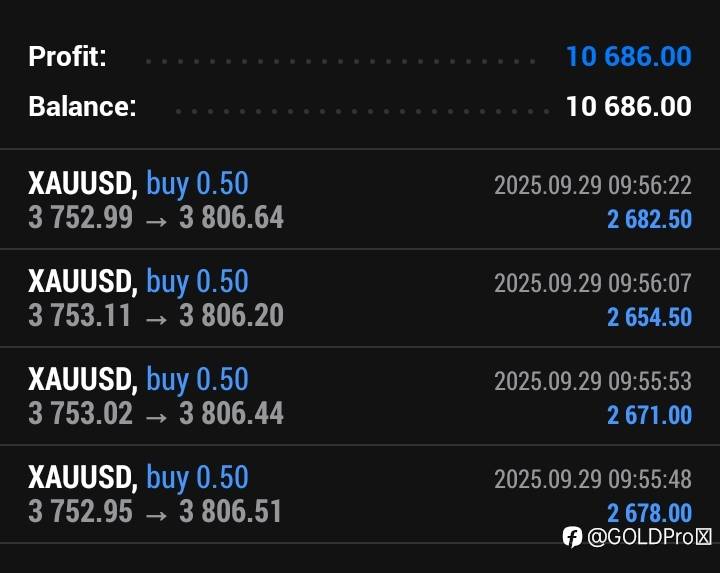
Task: Click the price range 3 752.99 → 3 806.64
Action: [156, 217]
